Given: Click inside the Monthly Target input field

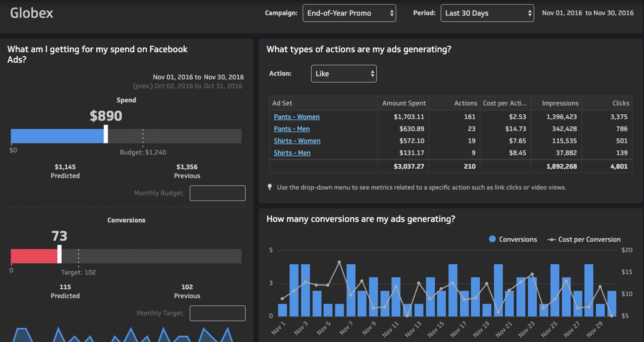Looking at the screenshot, I should pyautogui.click(x=217, y=313).
